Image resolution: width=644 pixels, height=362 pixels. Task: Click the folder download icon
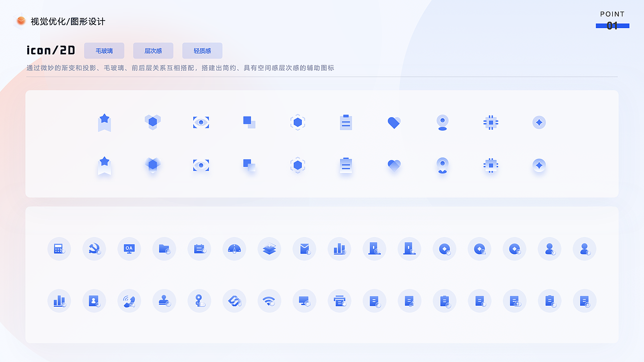coord(164,248)
